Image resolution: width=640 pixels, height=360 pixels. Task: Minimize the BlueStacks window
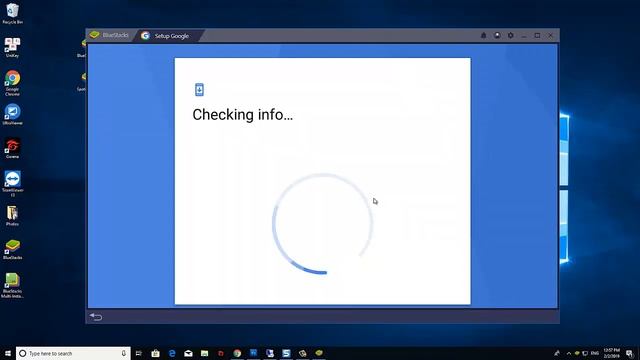524,36
